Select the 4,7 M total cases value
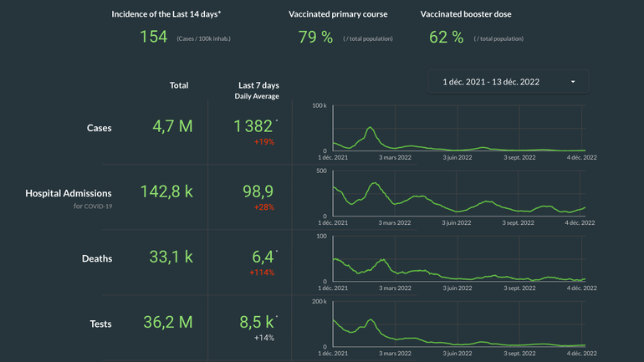644x362 pixels. point(172,127)
